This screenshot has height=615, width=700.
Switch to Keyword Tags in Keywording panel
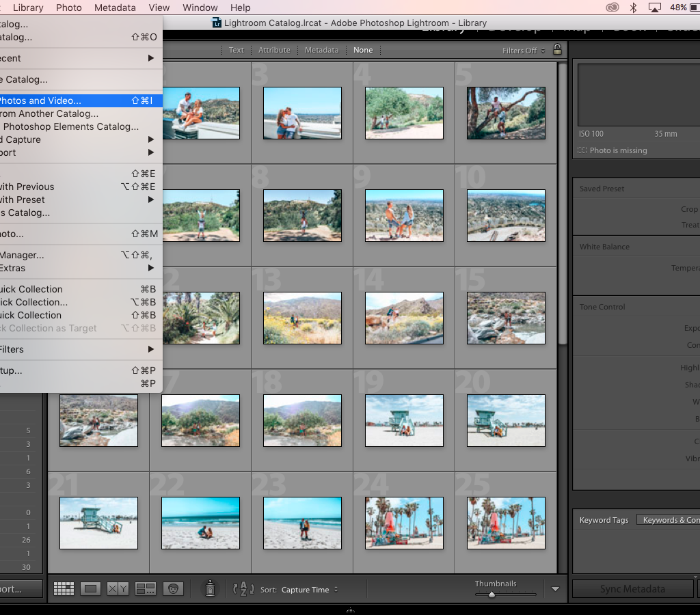(x=604, y=520)
